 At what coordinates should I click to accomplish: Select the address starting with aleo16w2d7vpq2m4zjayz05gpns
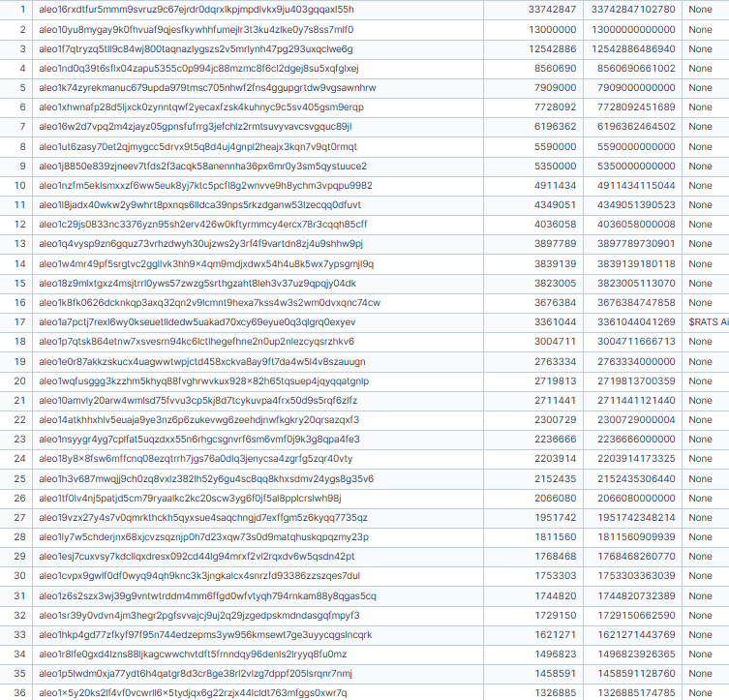(196, 127)
